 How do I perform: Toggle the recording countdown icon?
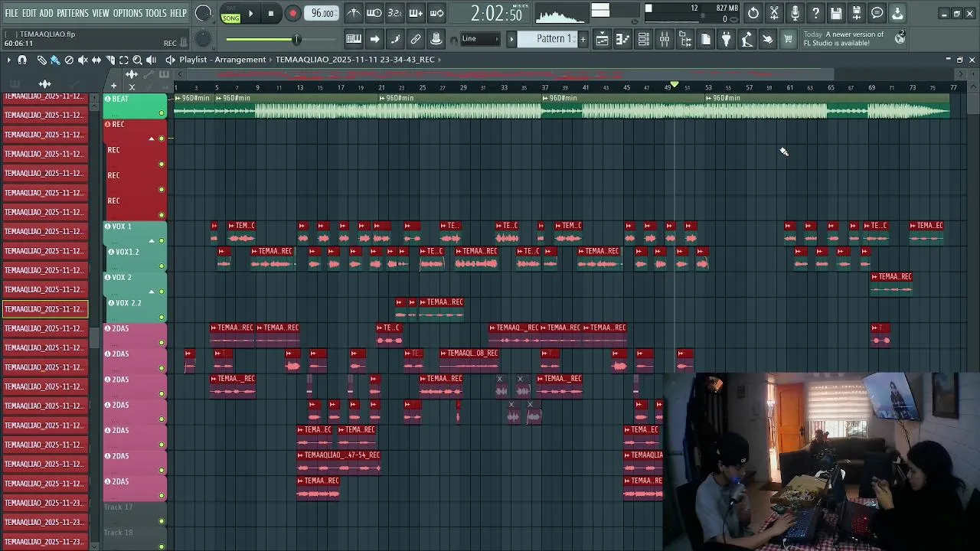tap(394, 13)
